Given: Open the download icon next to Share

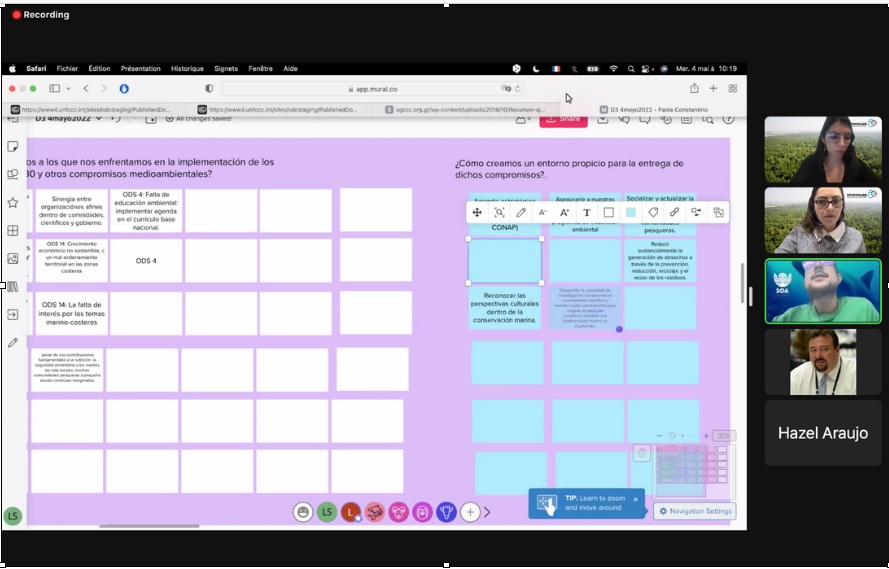Looking at the screenshot, I should pos(603,120).
